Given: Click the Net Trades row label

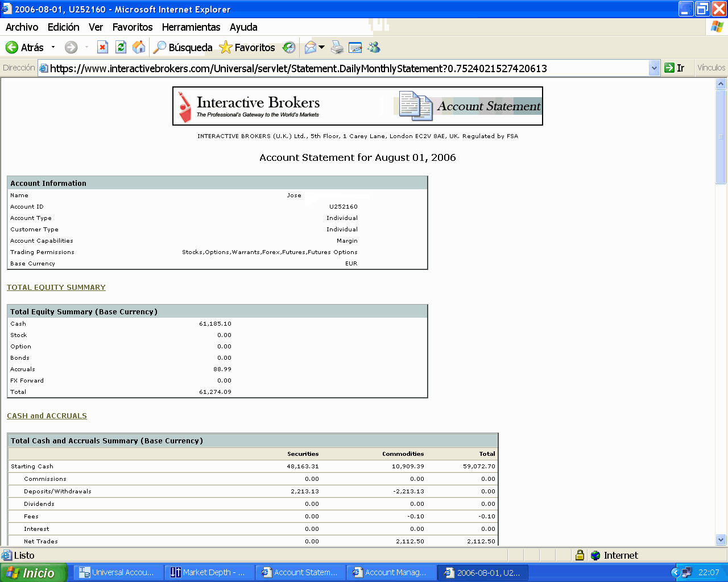Looking at the screenshot, I should click(x=41, y=541).
